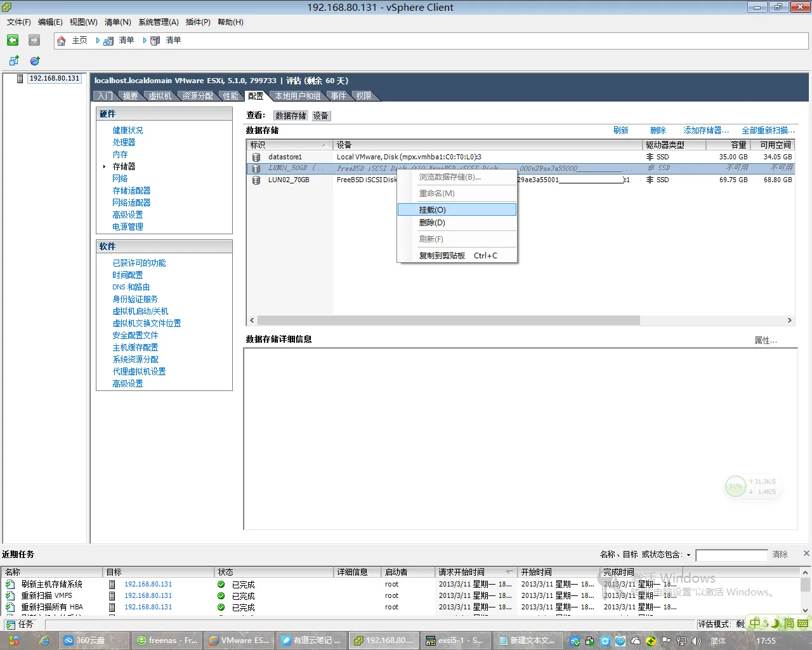Open the 插件(P) menu
812x650 pixels.
[x=198, y=22]
